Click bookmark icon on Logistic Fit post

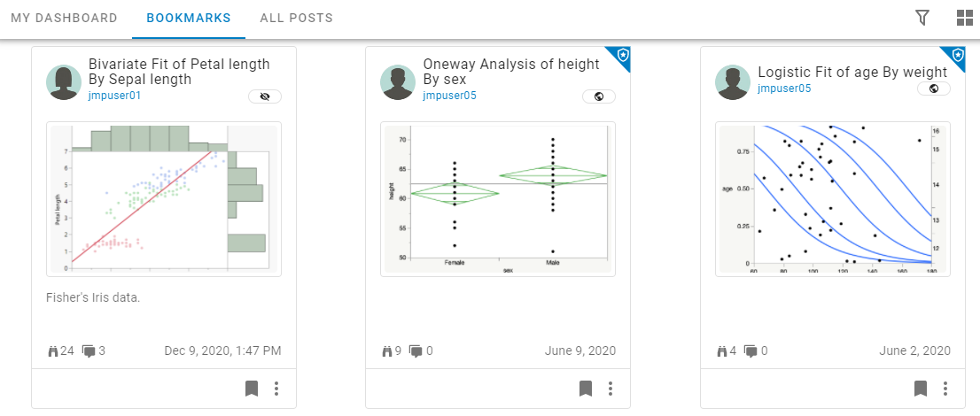921,389
